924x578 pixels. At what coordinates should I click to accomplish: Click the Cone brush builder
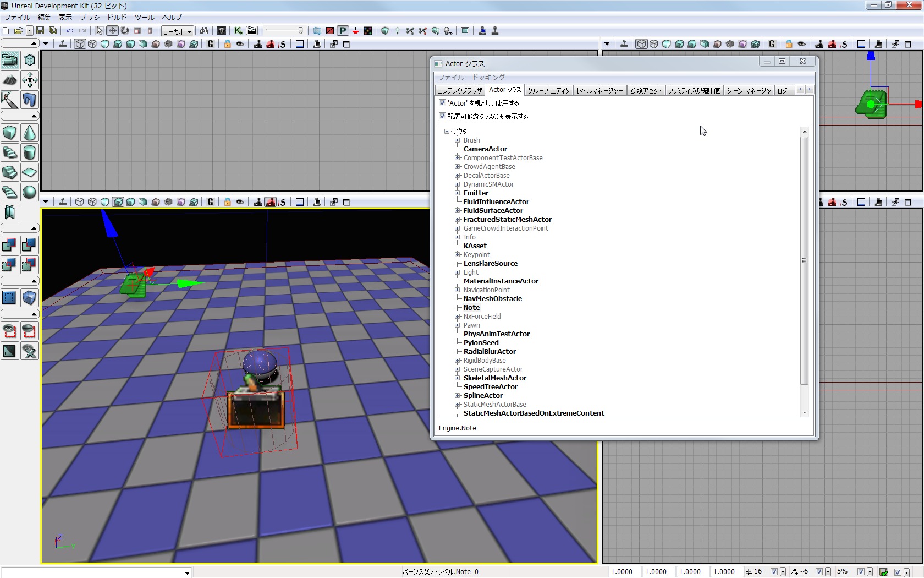(30, 133)
